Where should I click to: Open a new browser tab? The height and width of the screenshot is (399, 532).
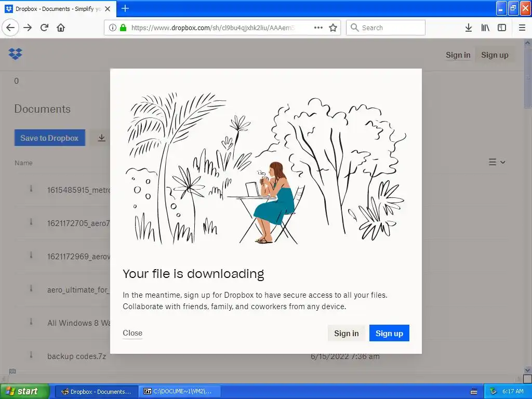(x=125, y=8)
